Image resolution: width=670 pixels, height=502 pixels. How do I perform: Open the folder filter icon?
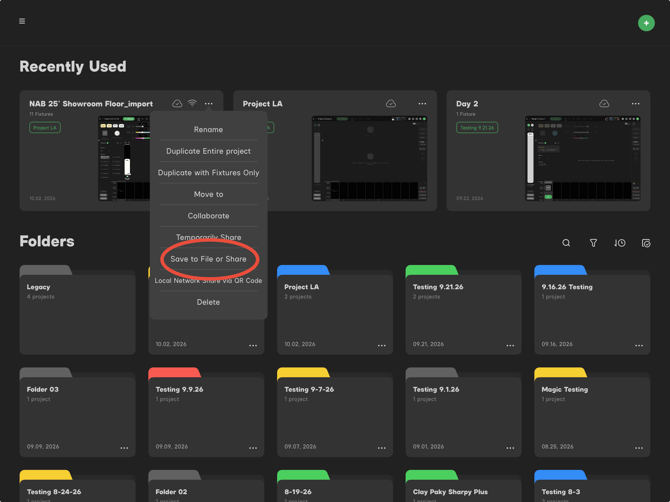tap(593, 243)
